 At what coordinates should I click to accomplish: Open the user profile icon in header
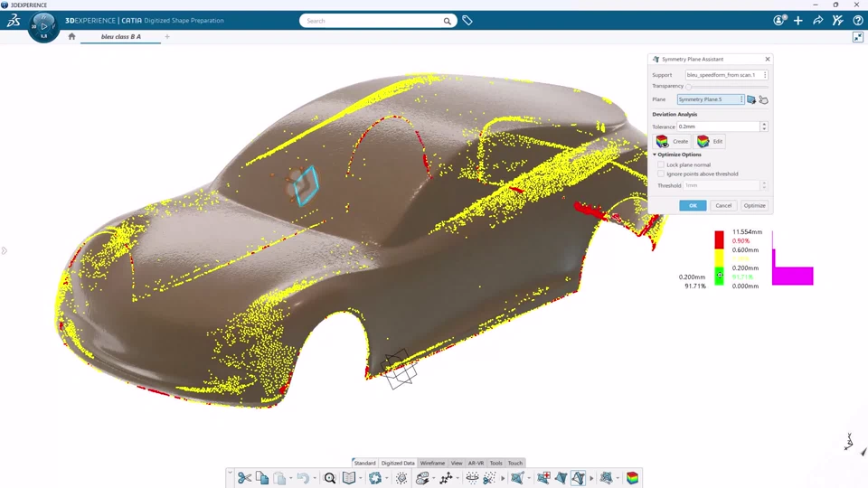coord(779,21)
